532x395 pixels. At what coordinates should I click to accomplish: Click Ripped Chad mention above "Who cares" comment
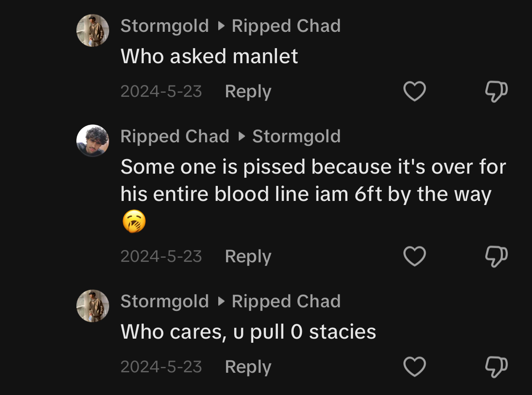pos(286,301)
